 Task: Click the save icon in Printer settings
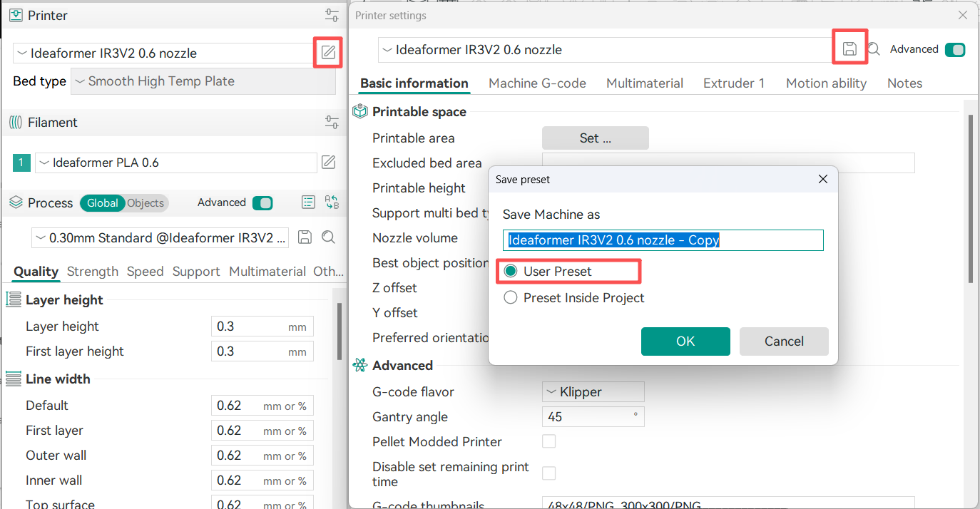[x=849, y=48]
